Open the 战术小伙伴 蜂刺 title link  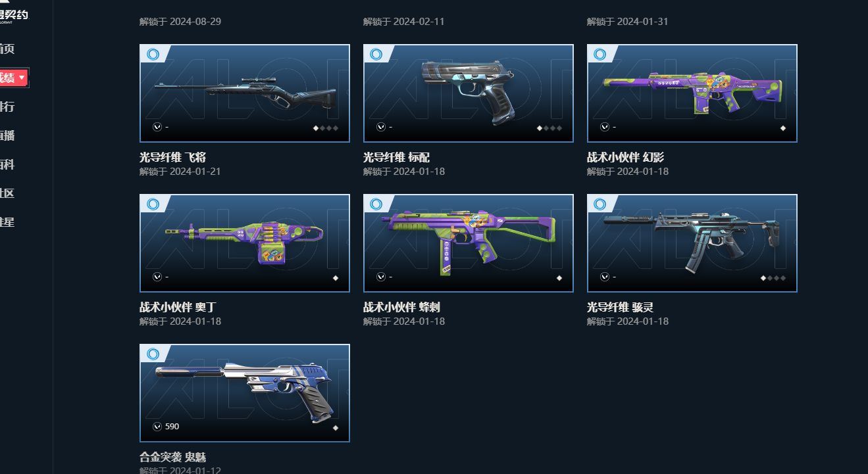[403, 307]
